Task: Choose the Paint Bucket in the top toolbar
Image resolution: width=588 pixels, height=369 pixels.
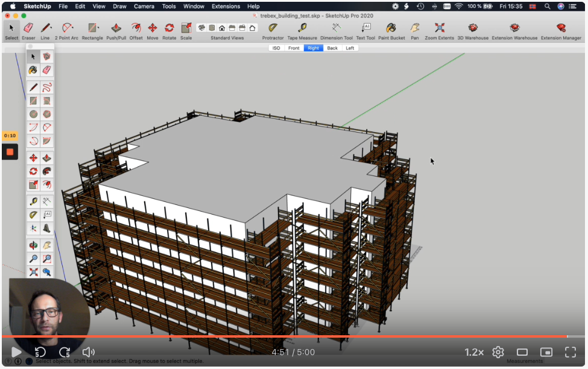Action: coord(391,31)
